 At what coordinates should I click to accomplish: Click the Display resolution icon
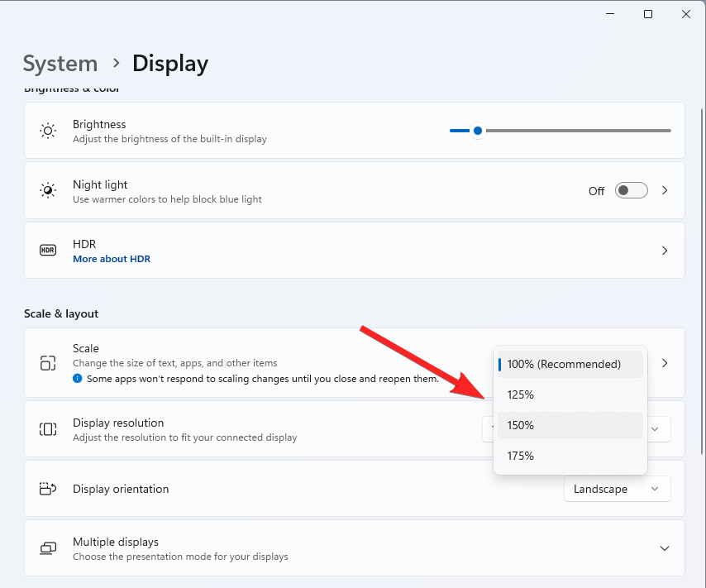[48, 429]
